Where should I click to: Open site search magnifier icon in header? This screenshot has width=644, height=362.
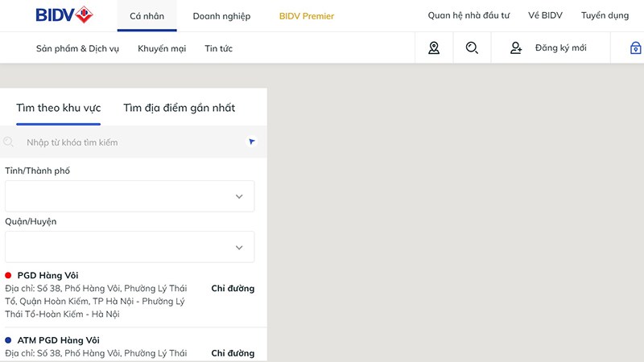pyautogui.click(x=472, y=48)
